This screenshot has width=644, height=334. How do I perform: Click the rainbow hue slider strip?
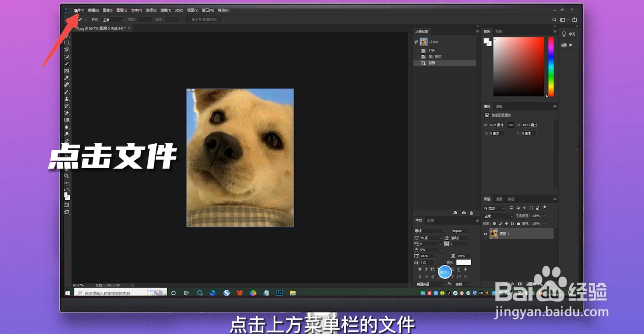point(551,67)
